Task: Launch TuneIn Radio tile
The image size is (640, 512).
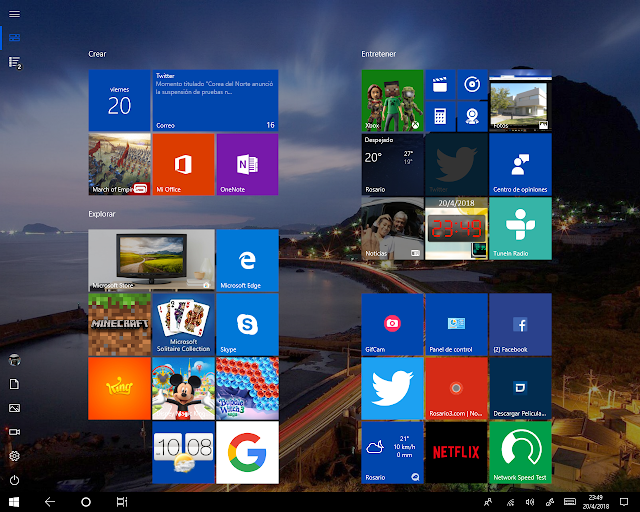Action: tap(520, 228)
